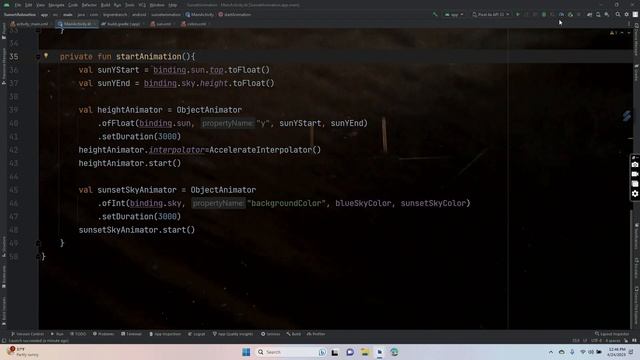Open the Version Control tool window
Screen dimensions: 640x360
tap(27, 334)
